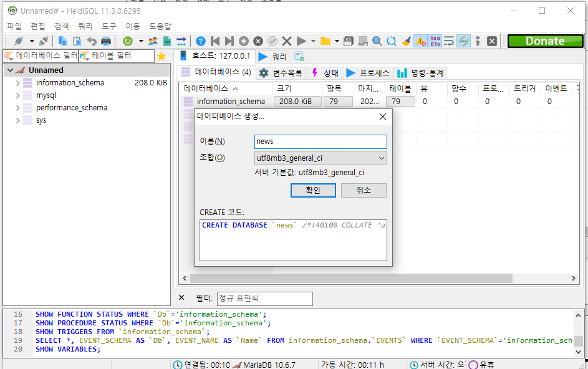Click the insert row plus icon

(244, 41)
